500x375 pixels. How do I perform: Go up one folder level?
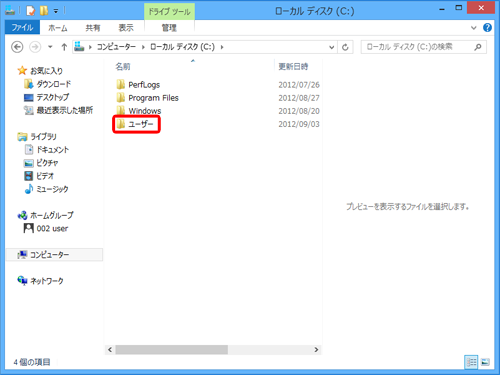[x=64, y=47]
